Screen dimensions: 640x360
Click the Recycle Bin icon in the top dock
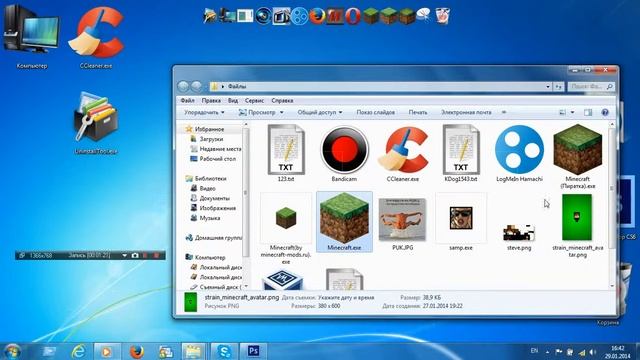pyautogui.click(x=442, y=16)
